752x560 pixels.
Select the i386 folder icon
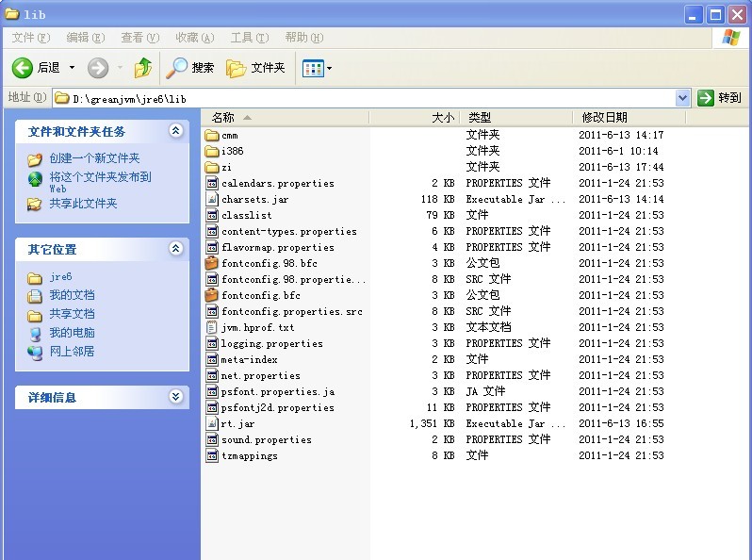(212, 151)
